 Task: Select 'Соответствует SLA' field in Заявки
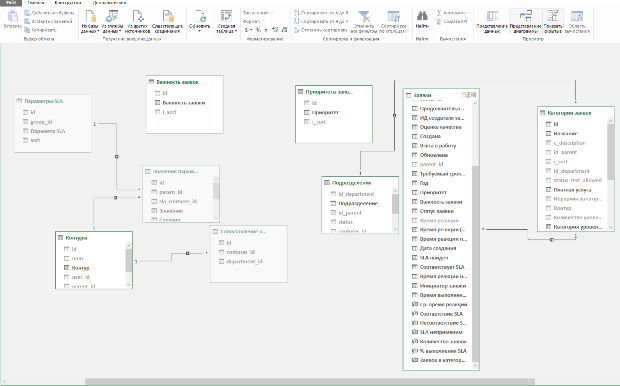point(442,267)
